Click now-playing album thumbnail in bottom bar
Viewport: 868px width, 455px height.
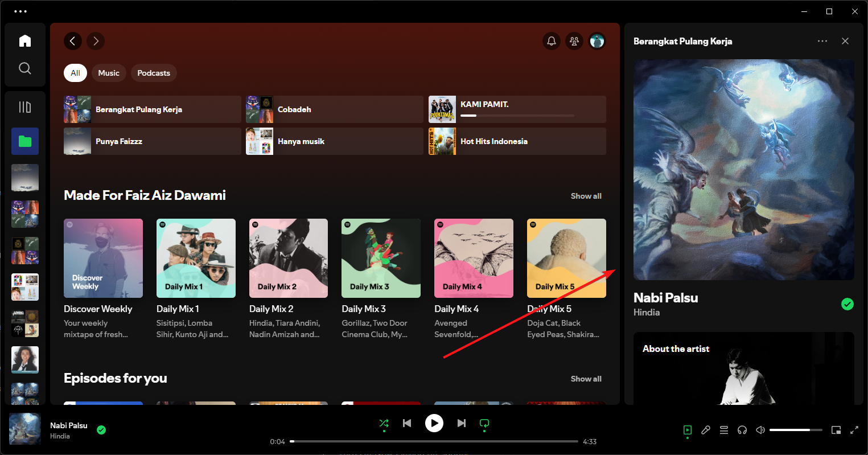25,429
